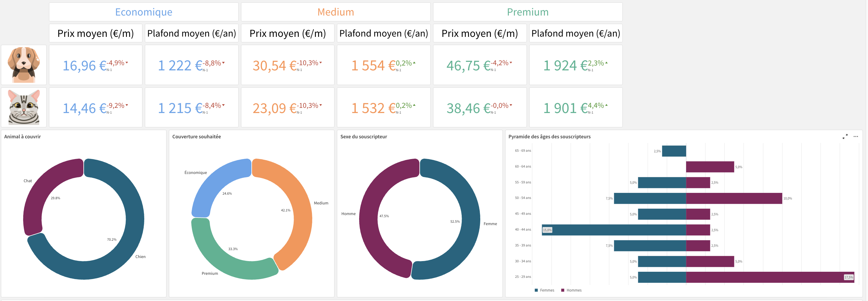Click the cat illustration

pos(24,107)
